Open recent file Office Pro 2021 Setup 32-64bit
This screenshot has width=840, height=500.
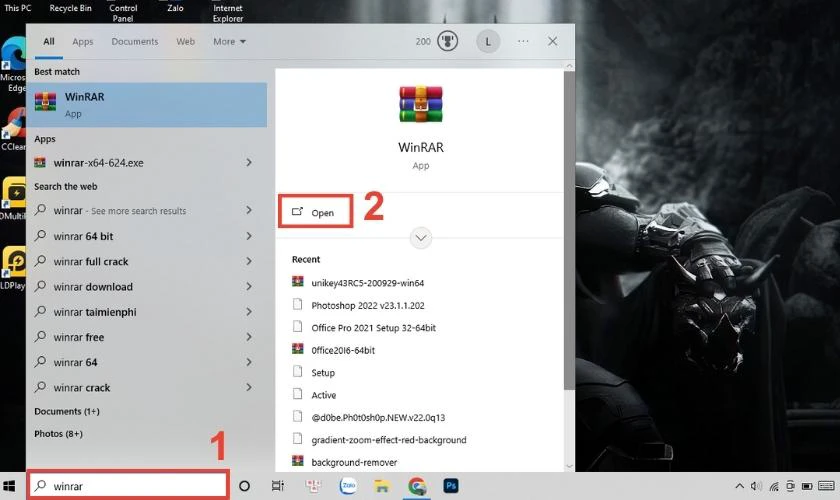point(373,327)
